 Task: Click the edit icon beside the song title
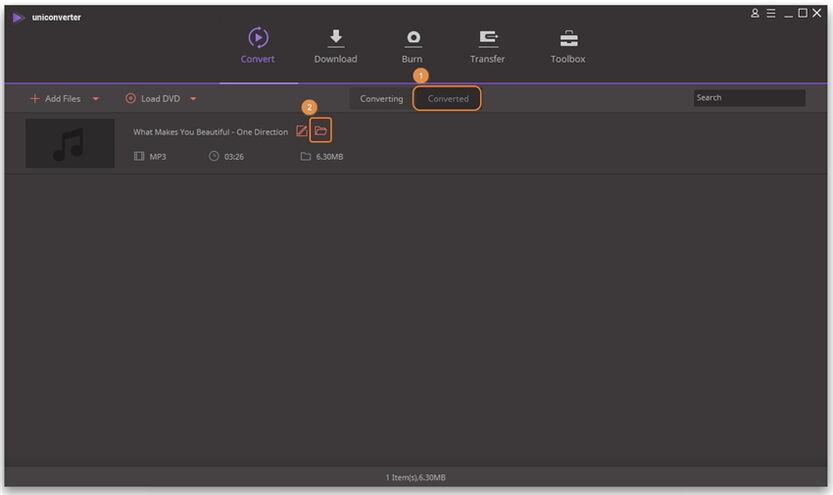(302, 132)
